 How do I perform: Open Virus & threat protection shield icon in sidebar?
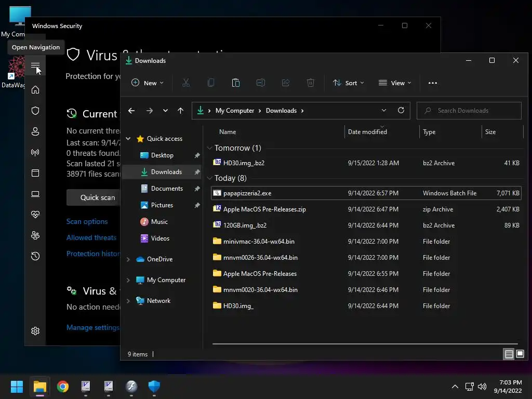click(x=35, y=111)
